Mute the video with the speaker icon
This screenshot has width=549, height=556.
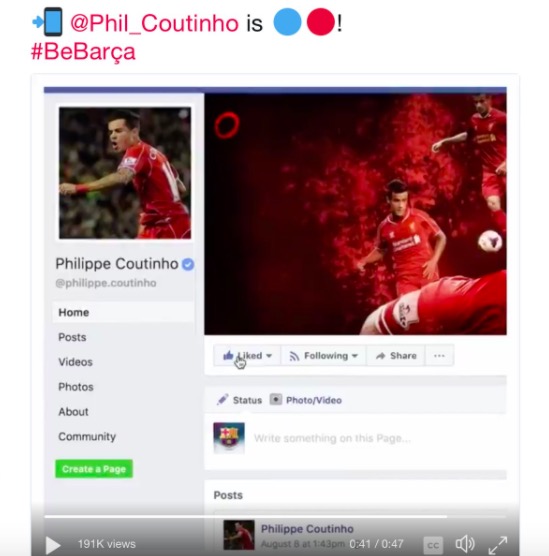click(465, 544)
